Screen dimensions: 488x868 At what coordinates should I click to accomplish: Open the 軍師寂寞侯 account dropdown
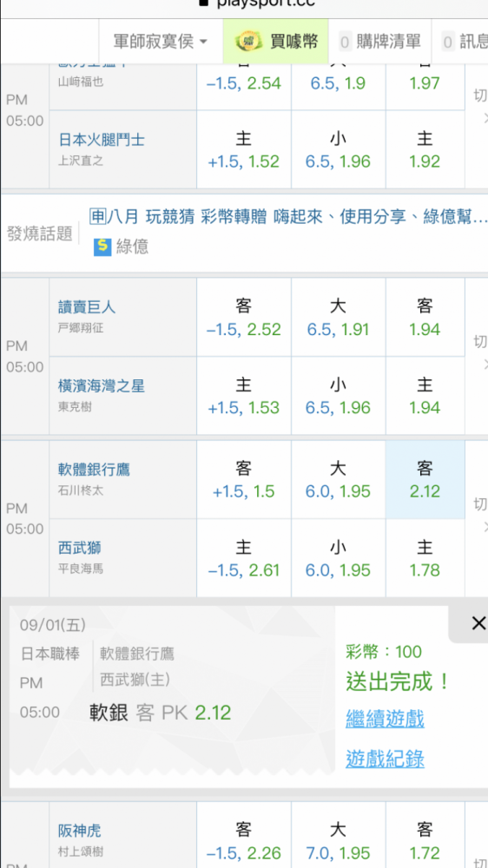(x=161, y=42)
